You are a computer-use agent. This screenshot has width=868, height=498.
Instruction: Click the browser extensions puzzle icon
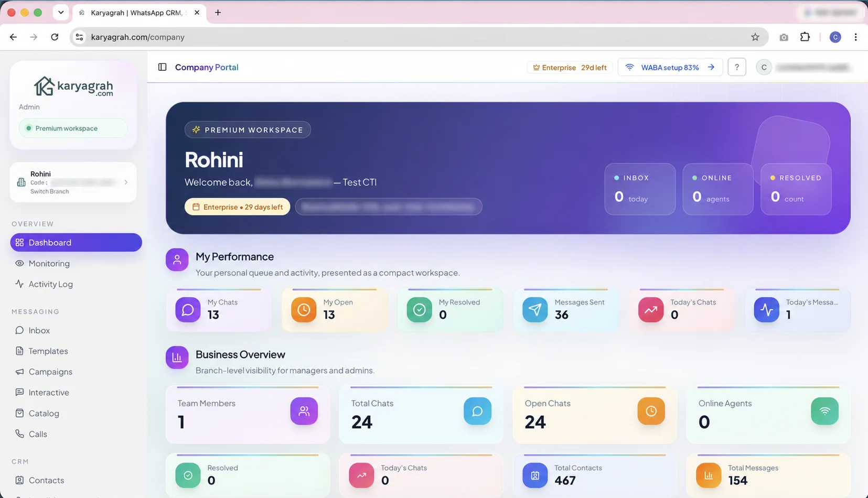(x=805, y=37)
